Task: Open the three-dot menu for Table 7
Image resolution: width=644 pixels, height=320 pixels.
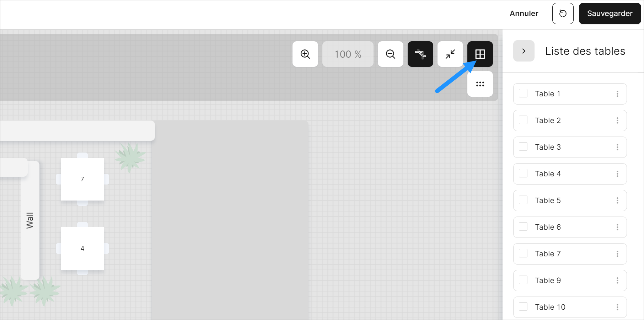Action: [617, 254]
